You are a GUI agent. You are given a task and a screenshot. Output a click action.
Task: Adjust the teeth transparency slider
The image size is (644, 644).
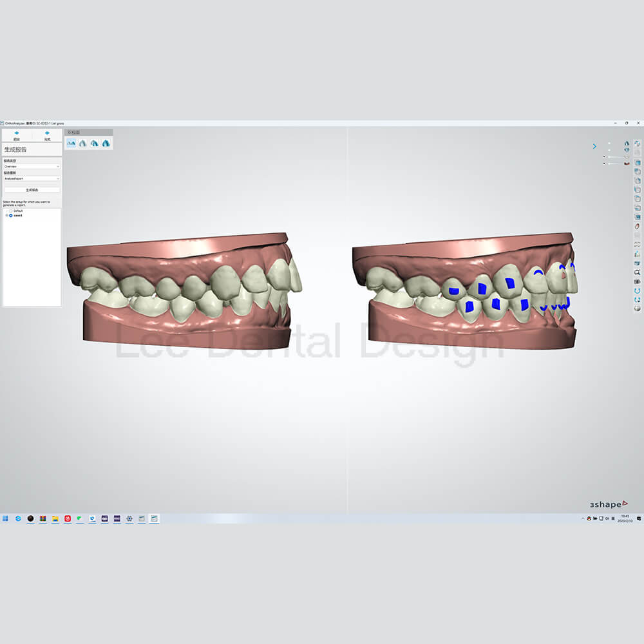[616, 157]
